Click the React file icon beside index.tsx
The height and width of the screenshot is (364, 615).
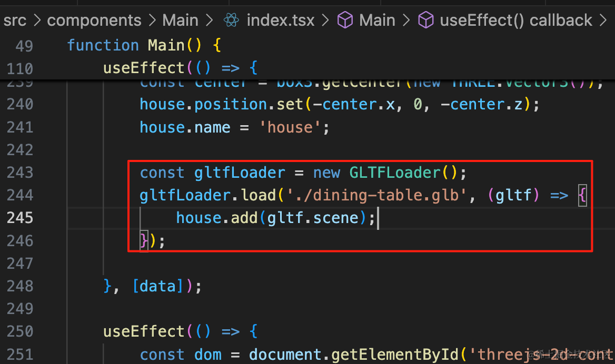[x=231, y=20]
